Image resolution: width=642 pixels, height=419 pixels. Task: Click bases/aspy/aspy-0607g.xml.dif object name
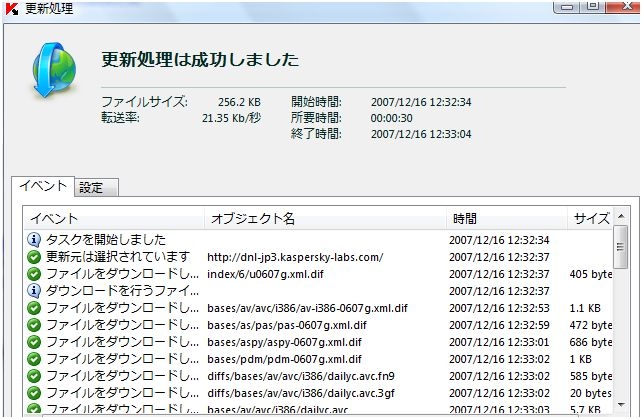click(x=284, y=342)
